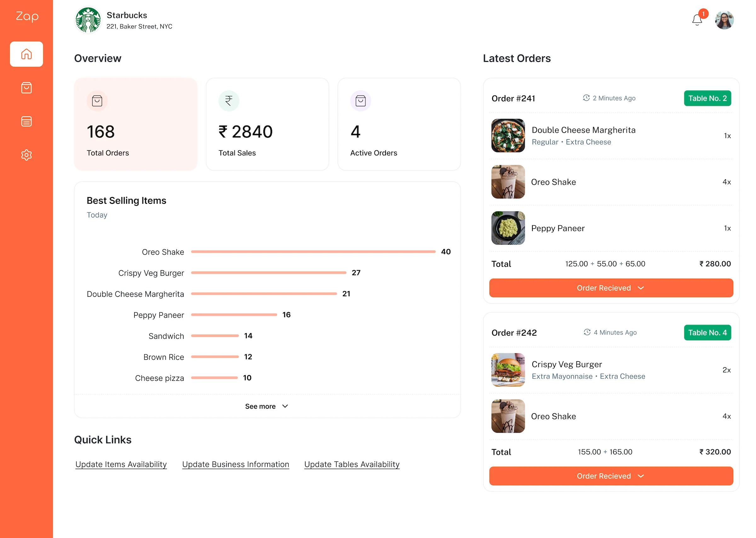Screen dimensions: 756x538
Task: Open Double Cheese Margherita pizza thumbnail
Action: point(508,136)
